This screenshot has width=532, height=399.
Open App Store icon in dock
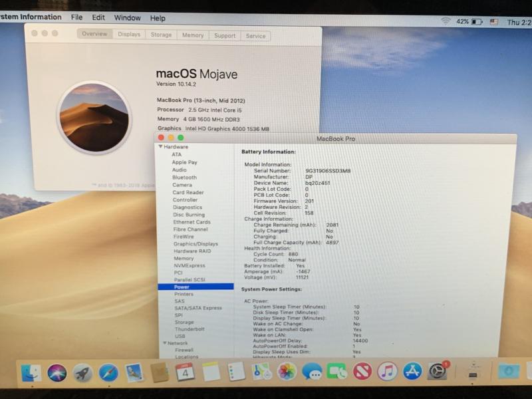click(412, 371)
